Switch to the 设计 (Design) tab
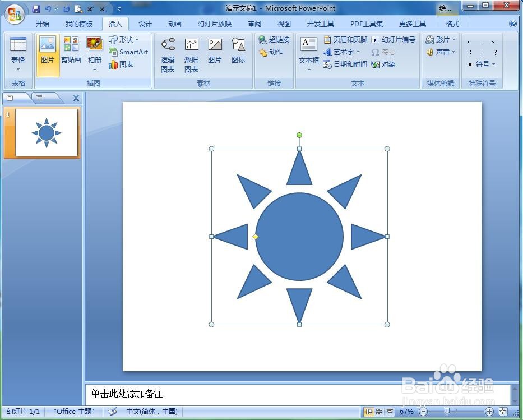Viewport: 523px width, 420px height. click(145, 24)
